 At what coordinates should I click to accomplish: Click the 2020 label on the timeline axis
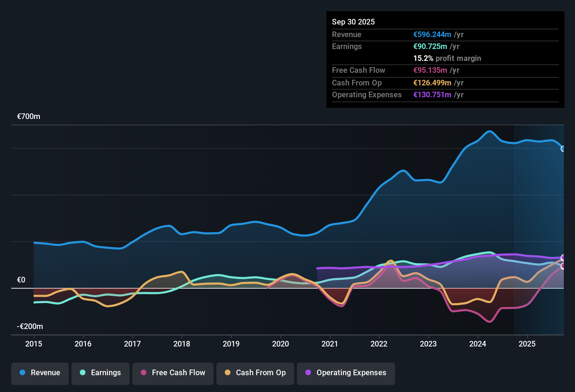click(280, 344)
